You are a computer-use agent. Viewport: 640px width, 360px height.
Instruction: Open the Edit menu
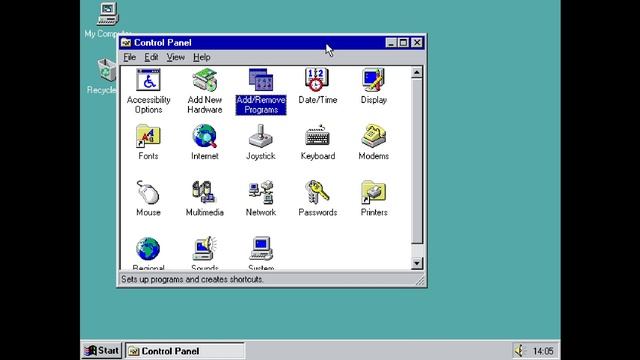pos(151,57)
